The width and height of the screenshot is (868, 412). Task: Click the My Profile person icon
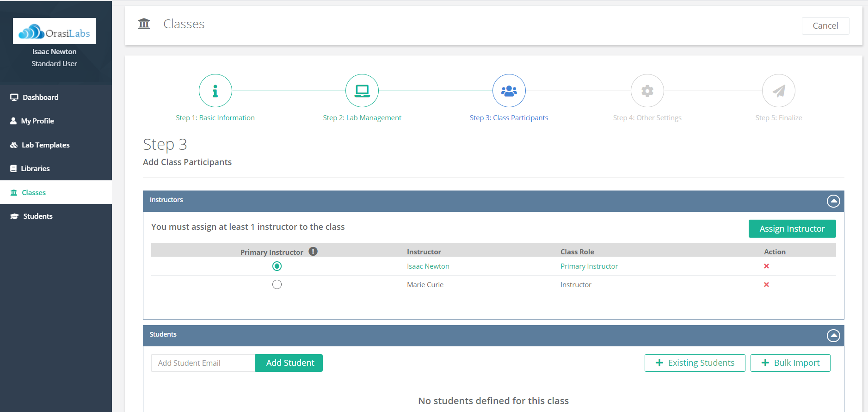pos(13,121)
